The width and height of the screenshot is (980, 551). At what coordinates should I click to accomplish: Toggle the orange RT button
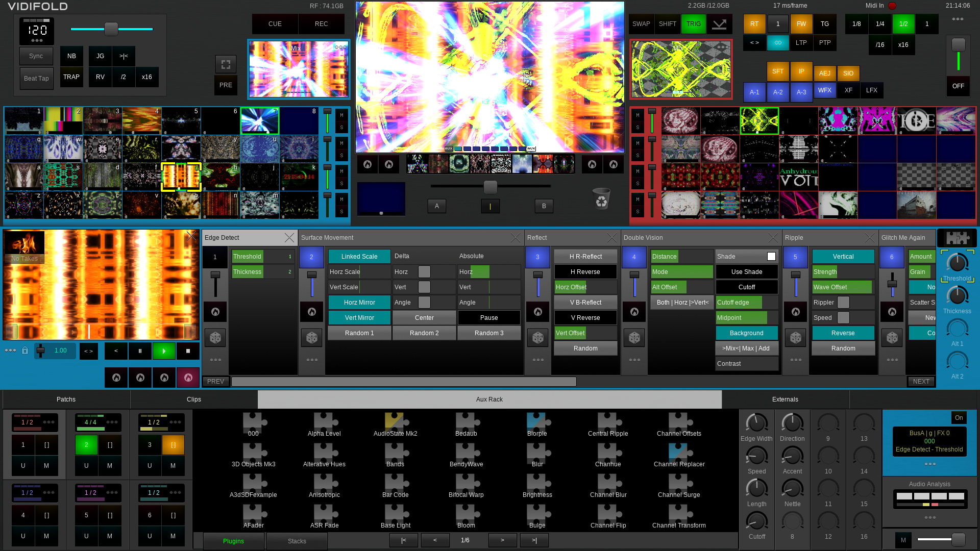tap(754, 24)
